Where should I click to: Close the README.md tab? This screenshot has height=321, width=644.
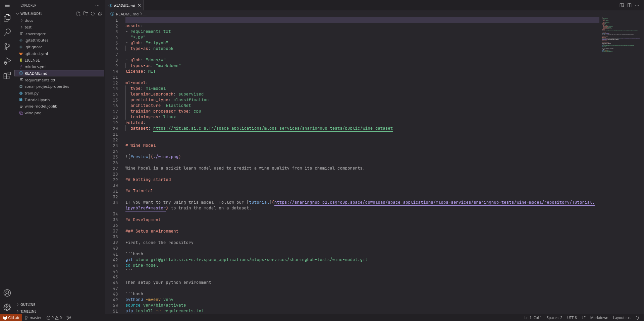point(139,5)
